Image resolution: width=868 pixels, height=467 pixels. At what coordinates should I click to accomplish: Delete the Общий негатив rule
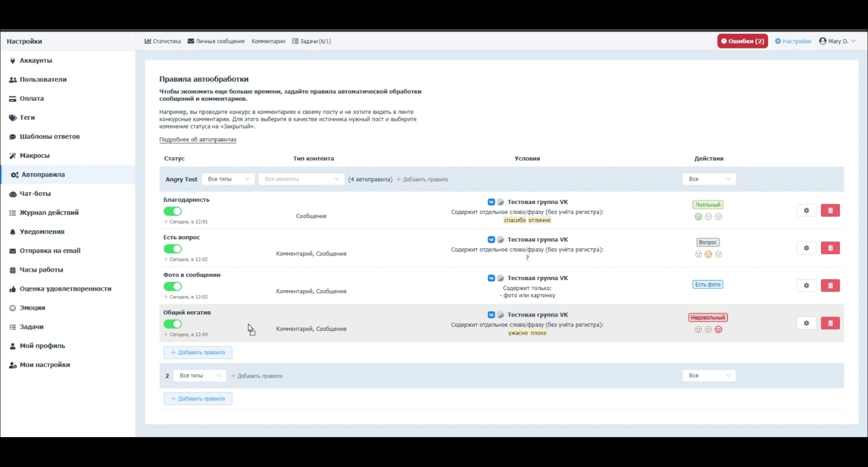point(830,323)
